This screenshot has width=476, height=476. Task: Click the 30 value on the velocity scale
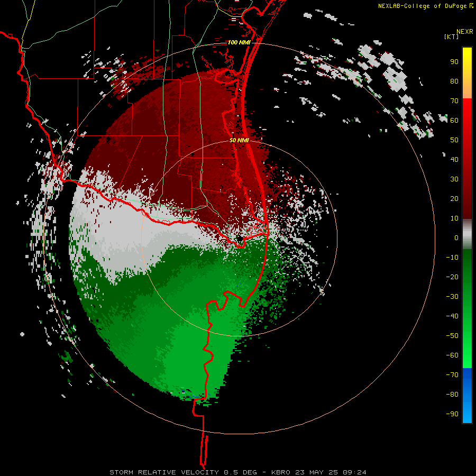click(454, 179)
